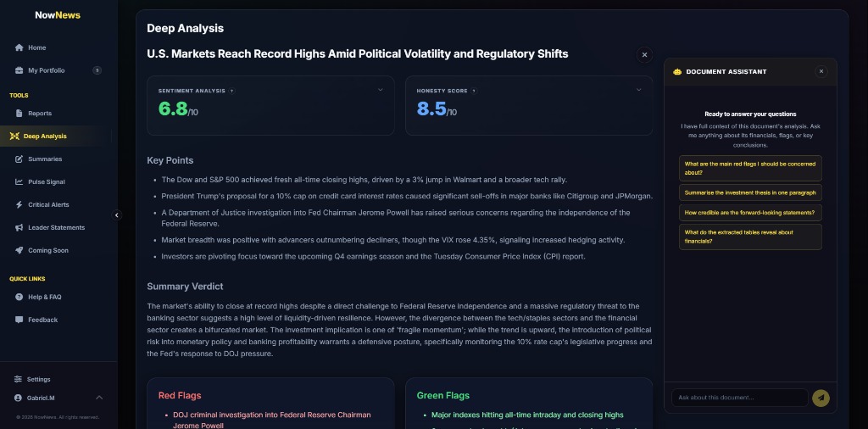The image size is (868, 429).
Task: Open the Home page in sidebar
Action: [36, 47]
